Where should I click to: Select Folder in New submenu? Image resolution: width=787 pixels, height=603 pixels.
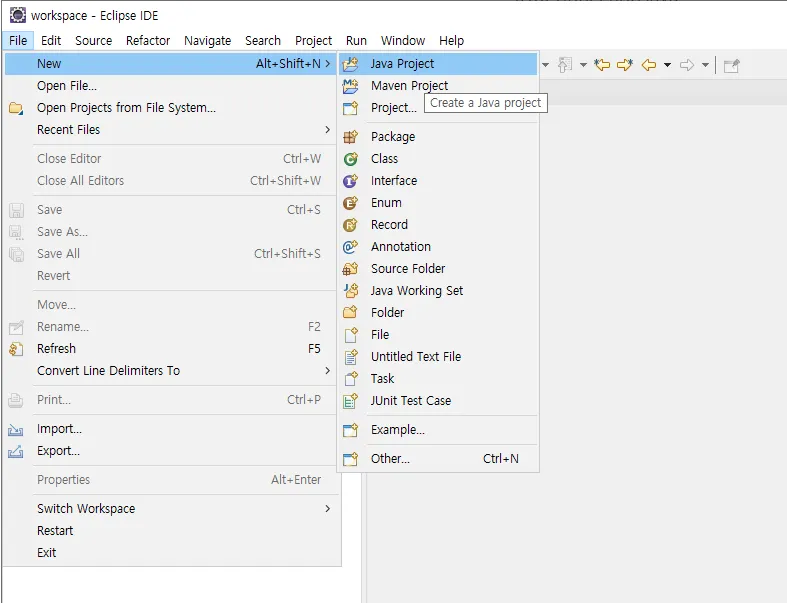click(x=438, y=313)
